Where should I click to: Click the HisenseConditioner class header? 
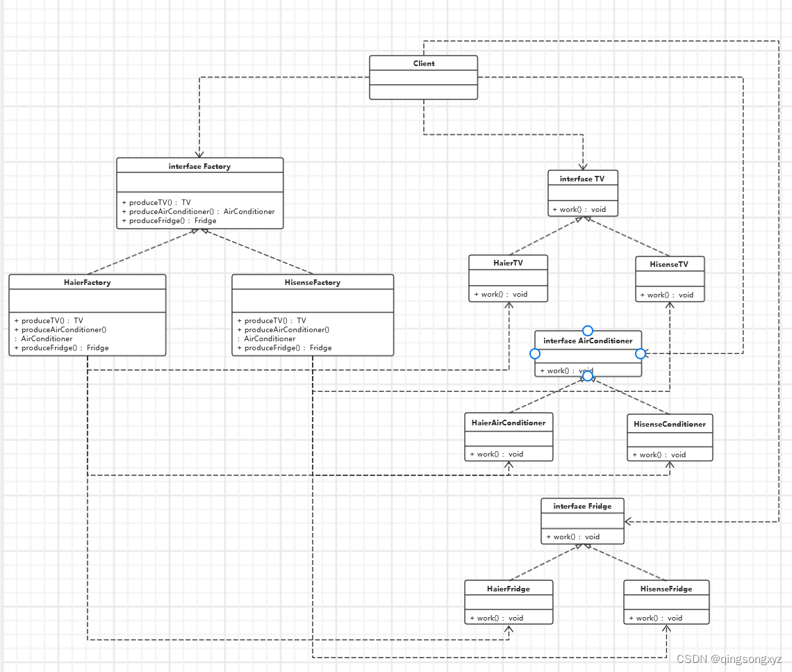[670, 424]
